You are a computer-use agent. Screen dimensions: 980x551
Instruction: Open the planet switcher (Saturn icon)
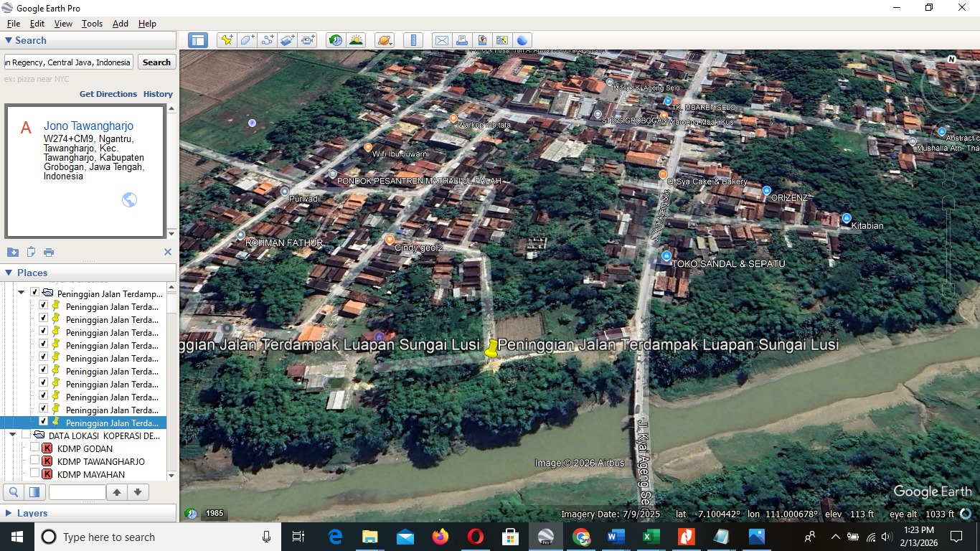tap(384, 40)
